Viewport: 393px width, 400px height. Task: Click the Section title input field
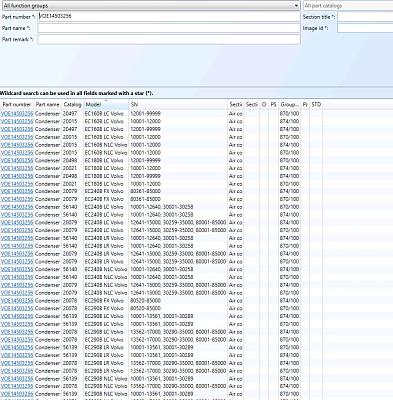365,17
